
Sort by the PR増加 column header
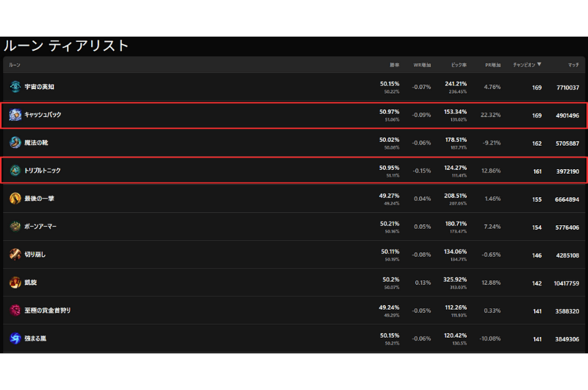click(x=492, y=65)
